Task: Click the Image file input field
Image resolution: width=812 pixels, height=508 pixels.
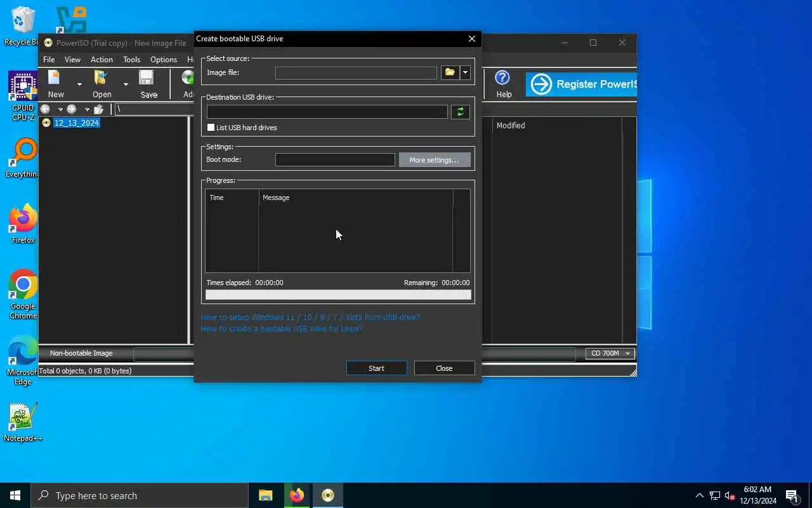Action: coord(356,73)
